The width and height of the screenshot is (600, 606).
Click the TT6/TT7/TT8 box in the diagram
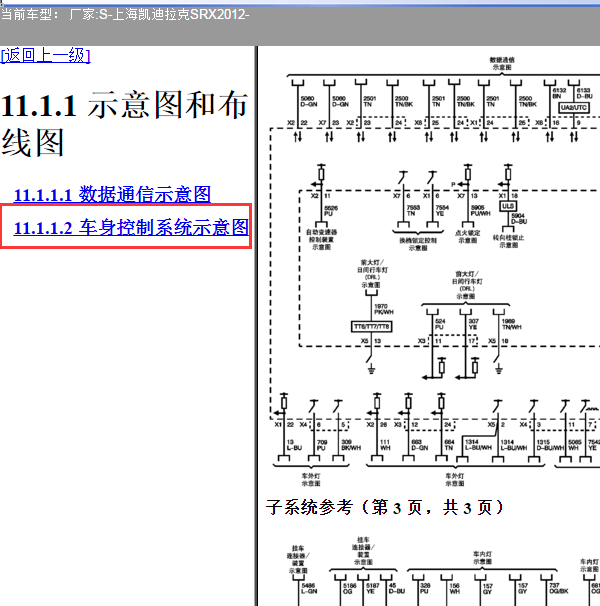tap(371, 327)
